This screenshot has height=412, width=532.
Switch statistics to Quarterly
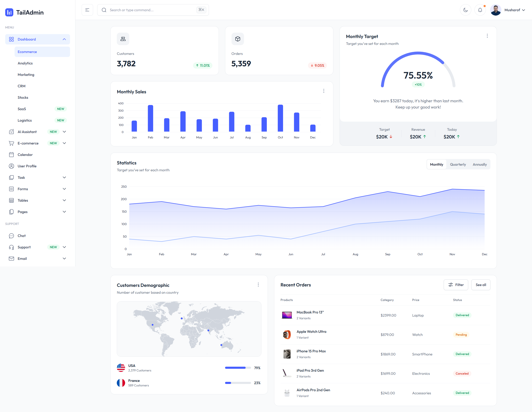(x=458, y=164)
